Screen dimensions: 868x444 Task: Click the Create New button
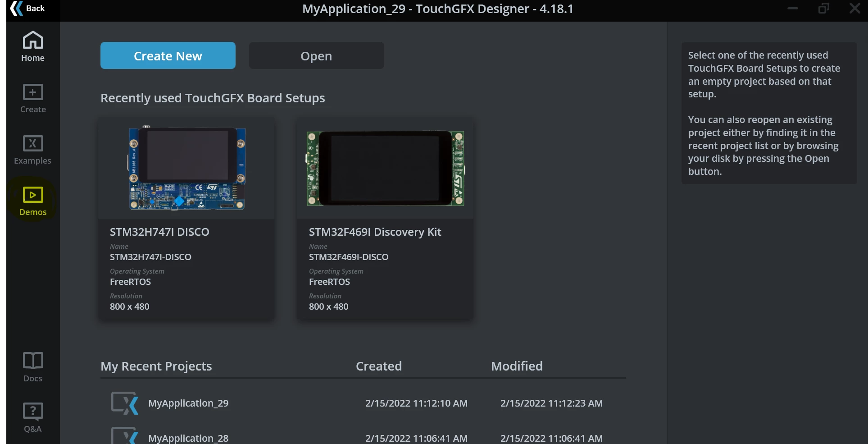pos(168,55)
